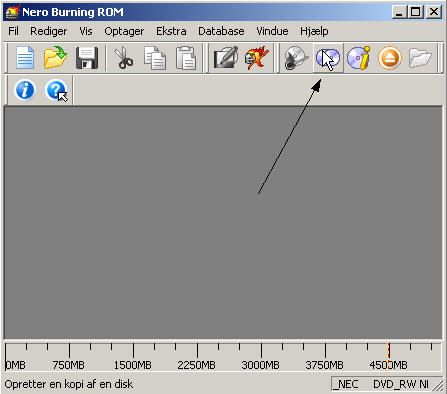The image size is (447, 394).
Task: Copy selection using the two-pages icon
Action: [x=155, y=58]
